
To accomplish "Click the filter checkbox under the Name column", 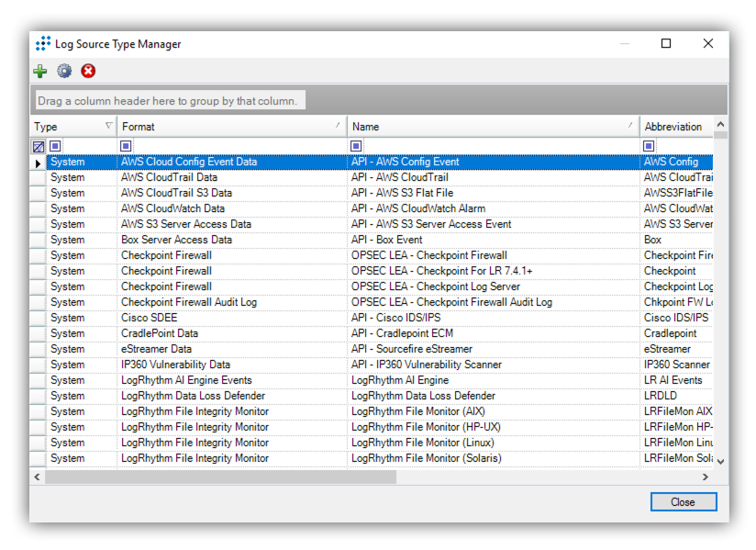I will click(x=355, y=145).
